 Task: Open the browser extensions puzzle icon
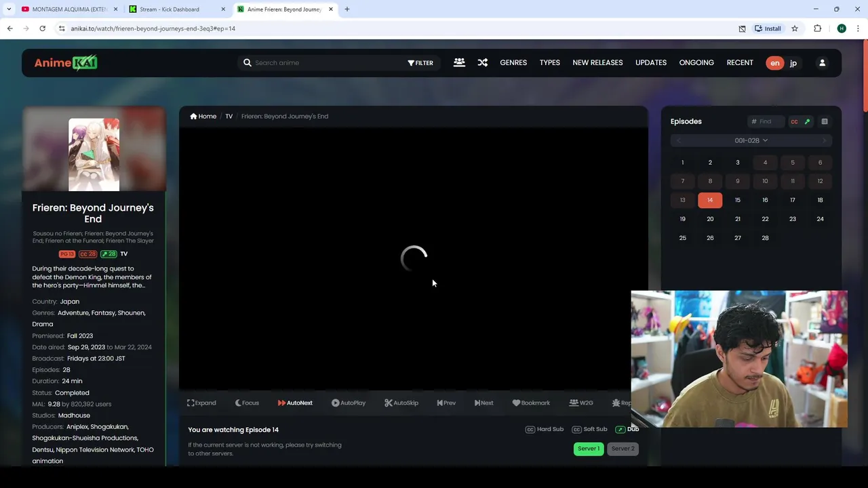click(817, 28)
